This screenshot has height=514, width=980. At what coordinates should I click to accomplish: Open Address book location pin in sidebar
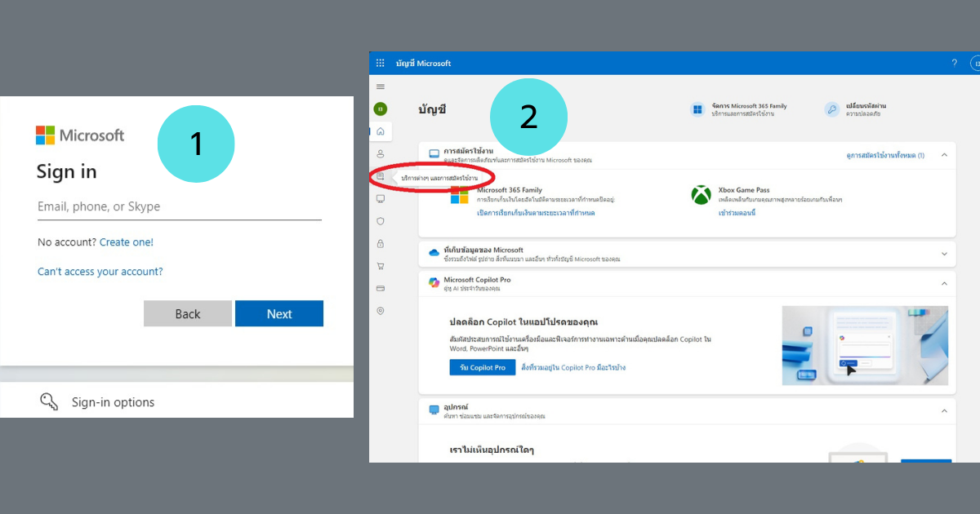[381, 311]
